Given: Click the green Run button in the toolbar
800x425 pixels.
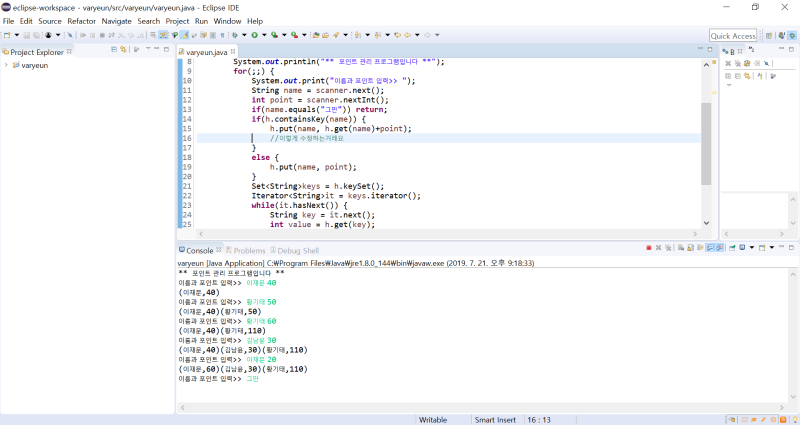Looking at the screenshot, I should pos(254,35).
